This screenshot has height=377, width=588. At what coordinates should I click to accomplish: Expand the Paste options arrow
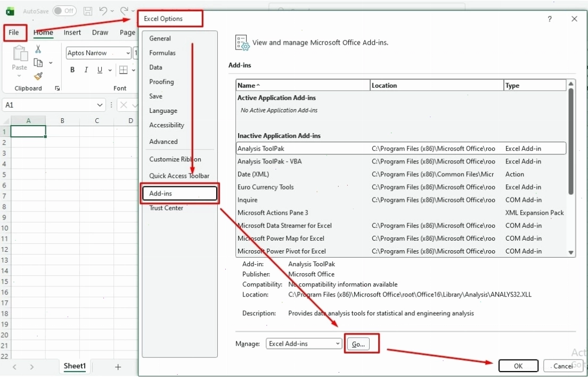tap(19, 76)
